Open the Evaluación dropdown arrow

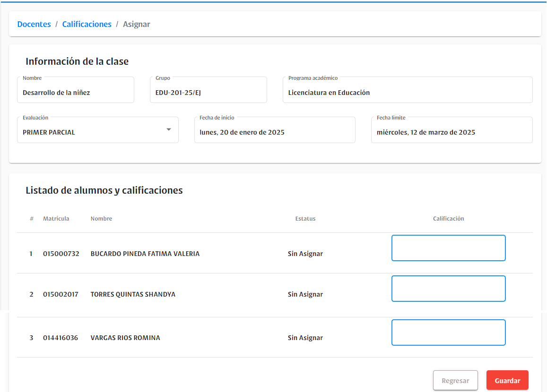pyautogui.click(x=168, y=129)
